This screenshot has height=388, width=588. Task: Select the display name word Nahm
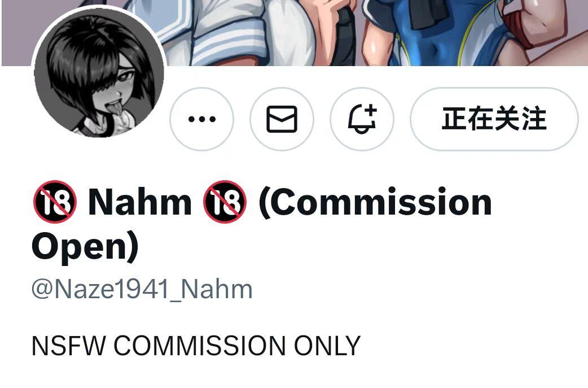coord(140,202)
